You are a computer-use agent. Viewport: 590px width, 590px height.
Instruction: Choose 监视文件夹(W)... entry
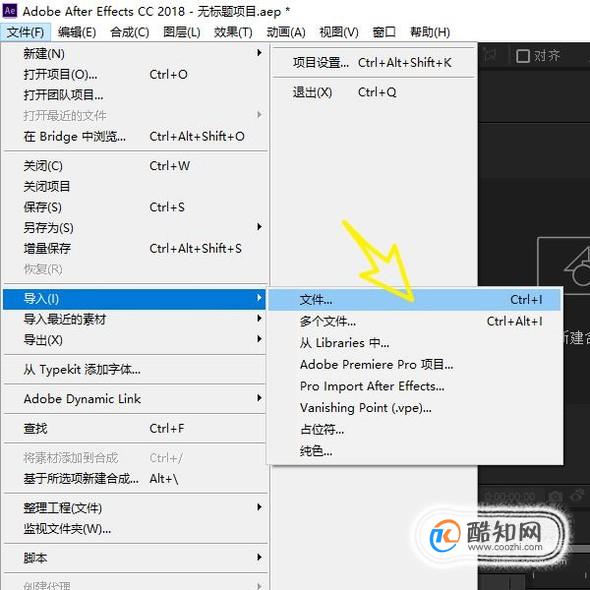(135, 529)
